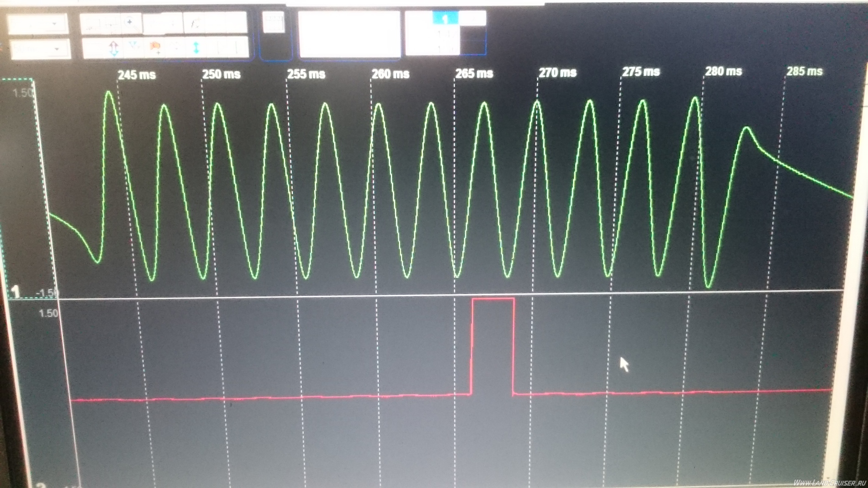Open the upper combo box in the toolbar
The width and height of the screenshot is (868, 488).
(x=38, y=23)
